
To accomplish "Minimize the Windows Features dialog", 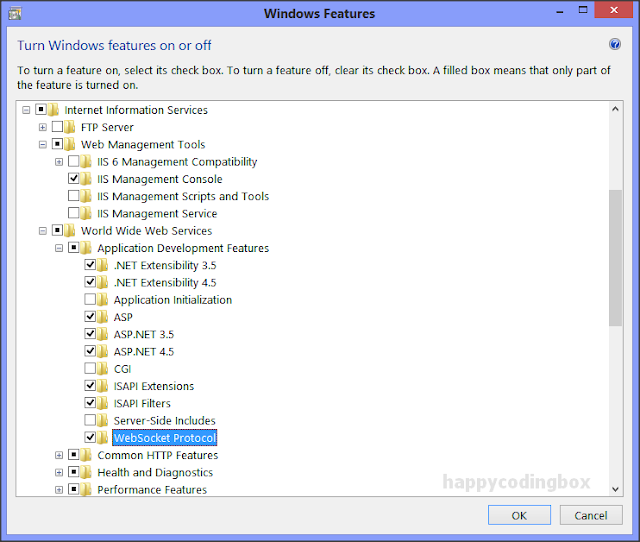I will tap(560, 12).
